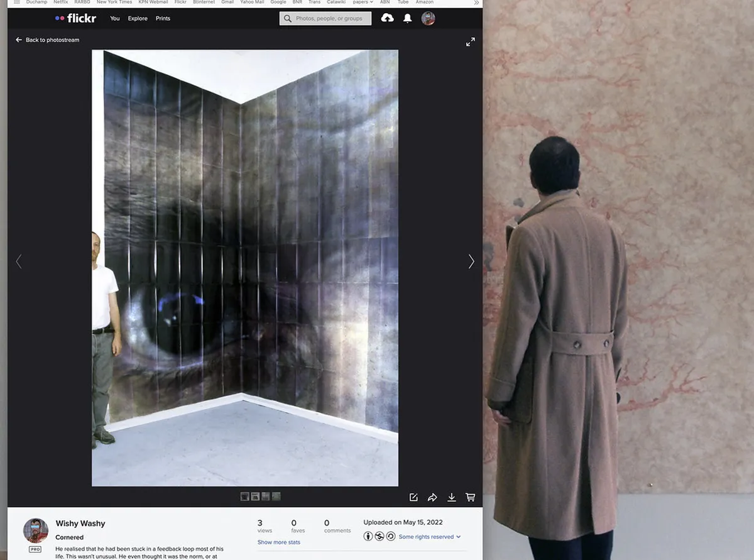Download this photo using download icon

[451, 497]
